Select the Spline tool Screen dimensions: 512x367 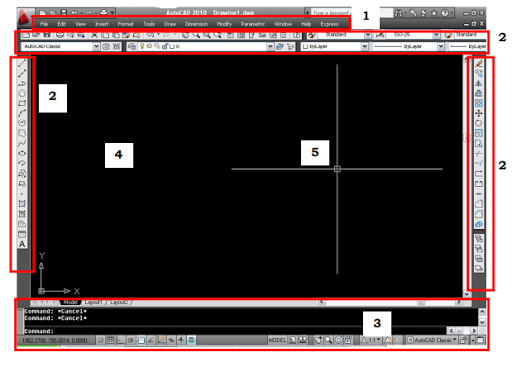[22, 143]
